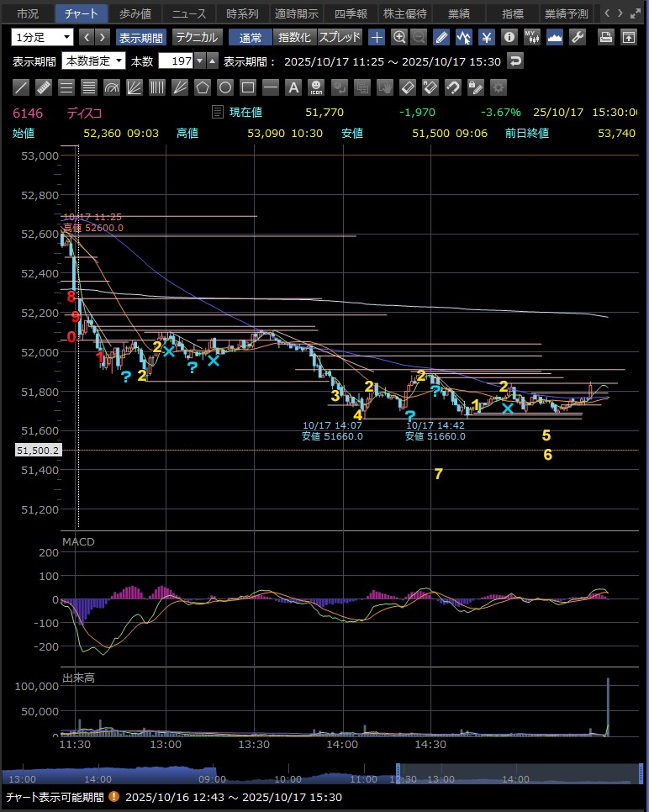
Task: Open the 1分足 timeframe dropdown
Action: tap(42, 37)
